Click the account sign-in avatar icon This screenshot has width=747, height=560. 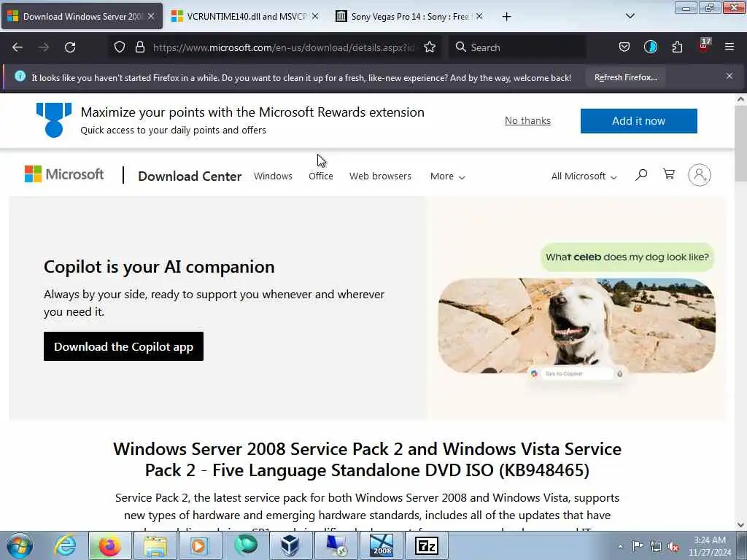click(x=699, y=175)
